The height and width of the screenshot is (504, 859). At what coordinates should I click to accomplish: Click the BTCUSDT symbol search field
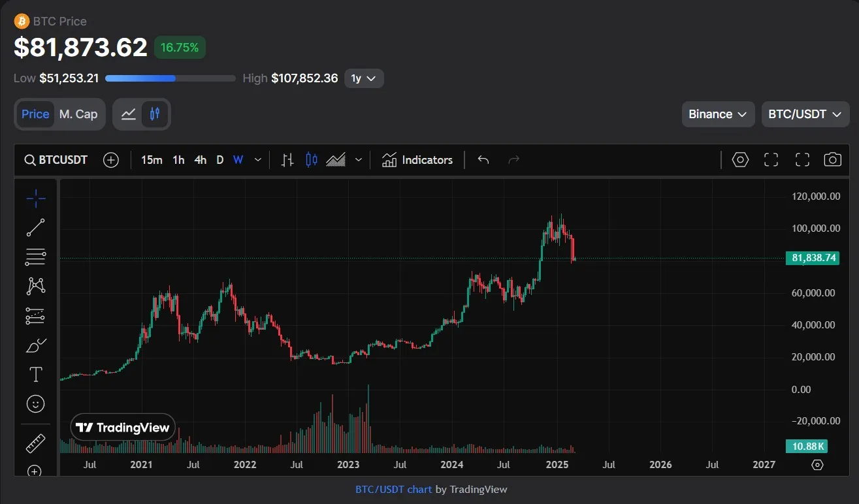[x=56, y=160]
